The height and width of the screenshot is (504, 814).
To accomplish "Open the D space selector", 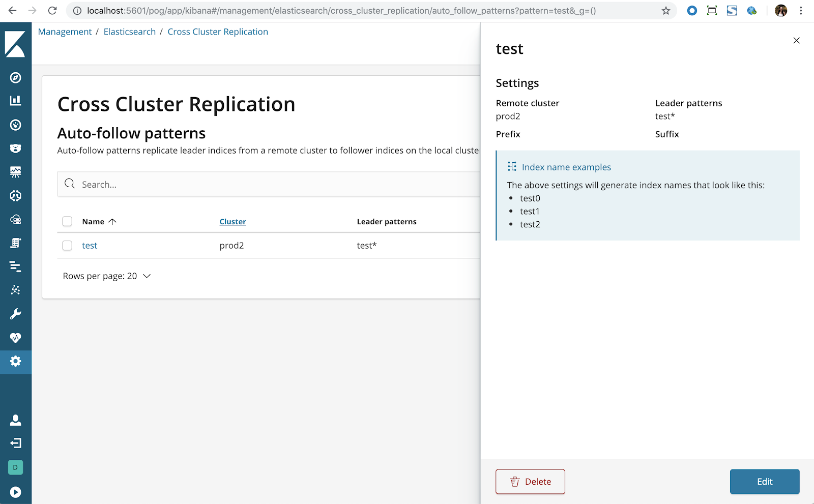I will [16, 467].
